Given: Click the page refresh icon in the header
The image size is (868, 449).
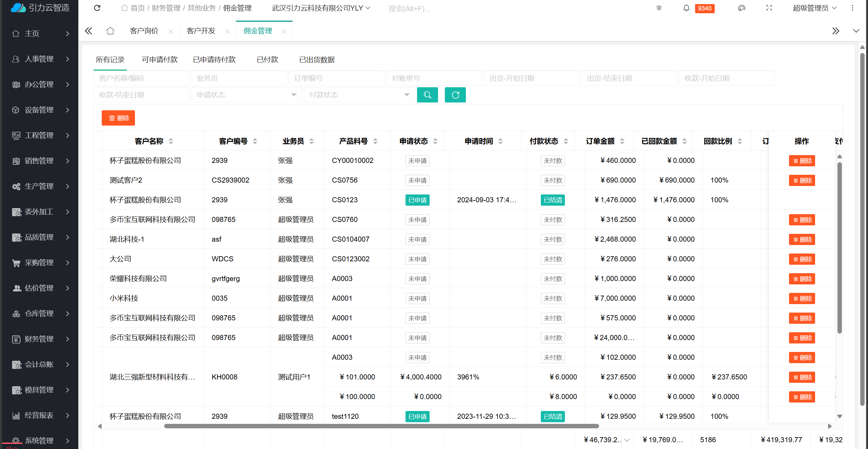Looking at the screenshot, I should click(x=97, y=8).
